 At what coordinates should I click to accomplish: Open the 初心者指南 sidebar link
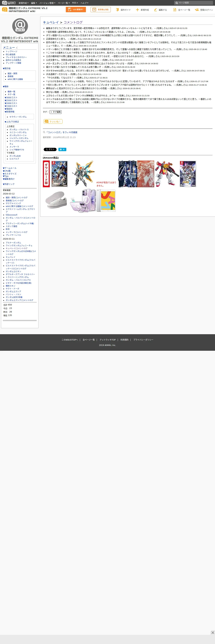pyautogui.click(x=11, y=55)
